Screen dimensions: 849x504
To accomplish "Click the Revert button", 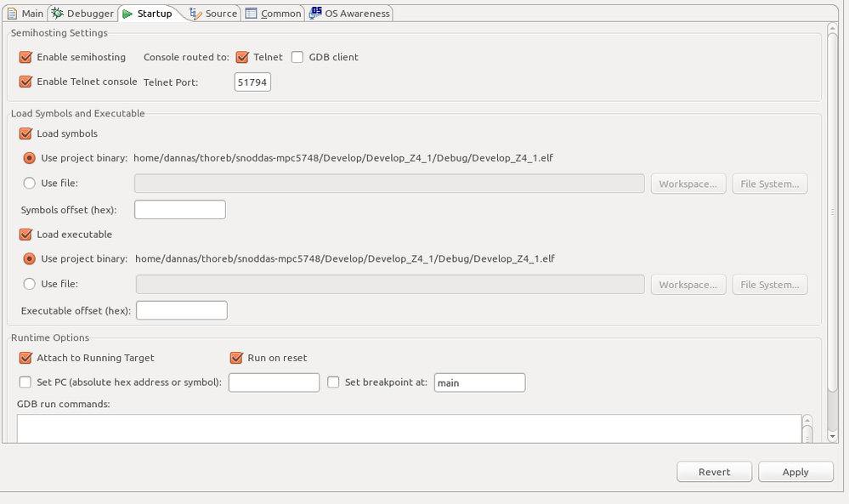I will click(x=714, y=472).
